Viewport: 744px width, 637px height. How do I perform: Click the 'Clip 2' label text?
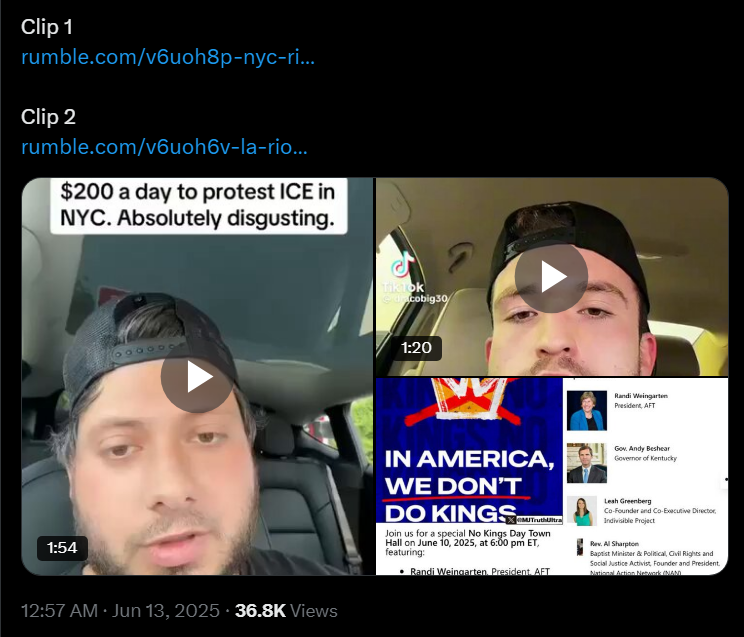(48, 117)
